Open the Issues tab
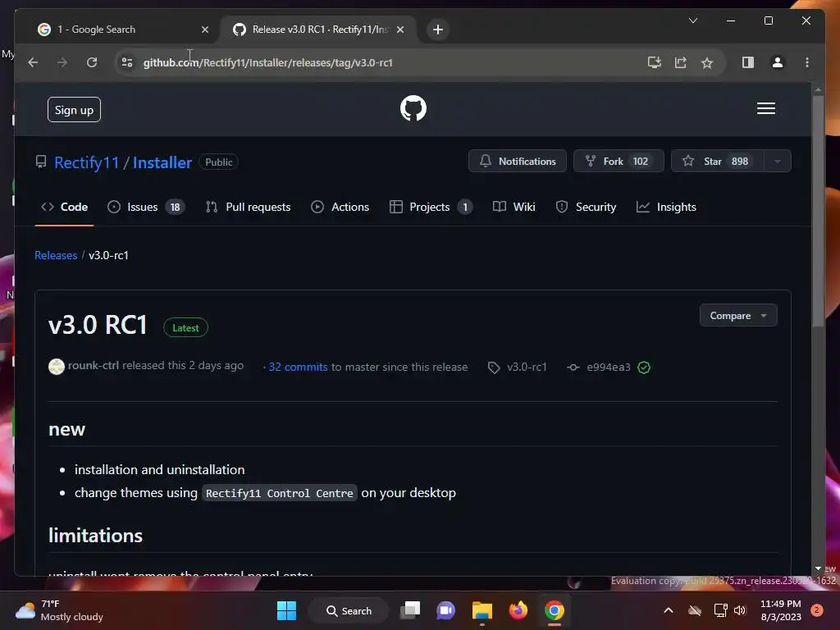This screenshot has width=840, height=630. point(145,207)
